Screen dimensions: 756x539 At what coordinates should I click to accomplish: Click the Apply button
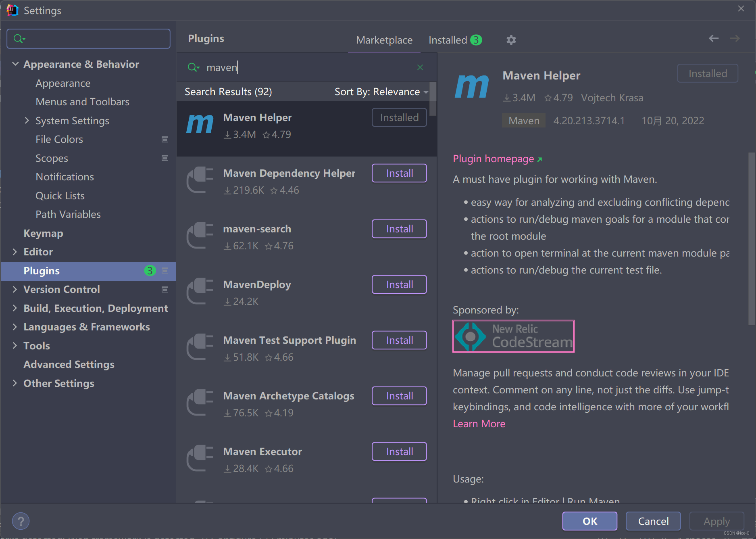(x=716, y=521)
